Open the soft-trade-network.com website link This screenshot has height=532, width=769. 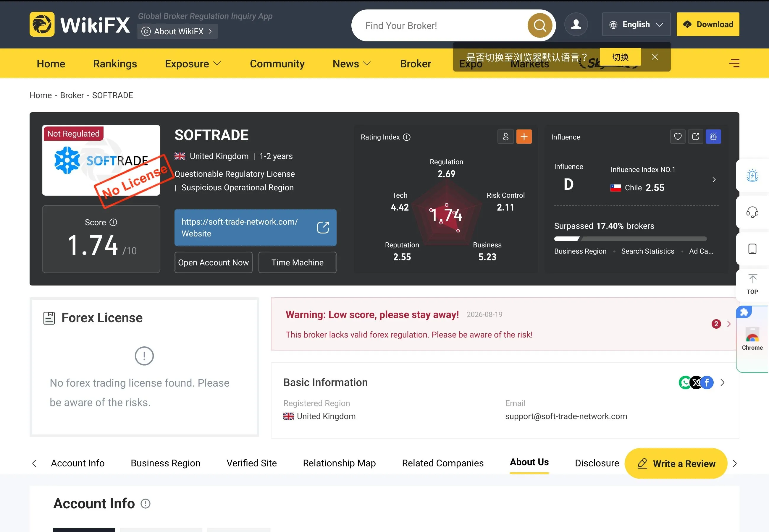256,228
